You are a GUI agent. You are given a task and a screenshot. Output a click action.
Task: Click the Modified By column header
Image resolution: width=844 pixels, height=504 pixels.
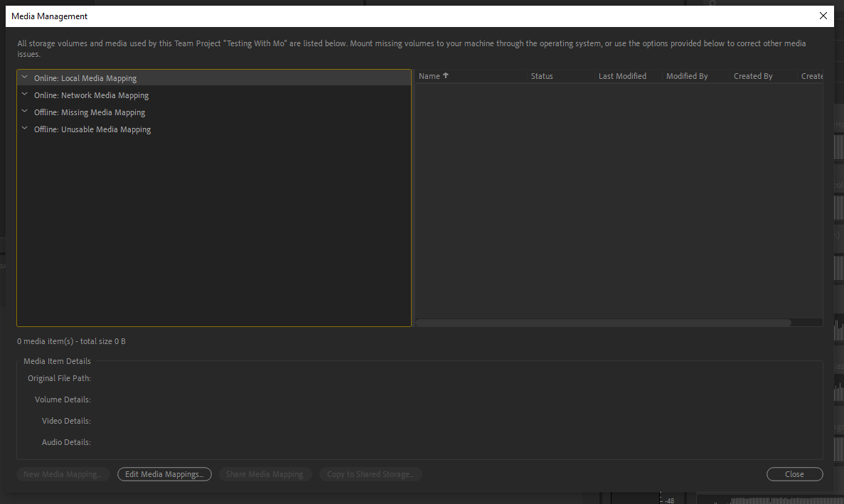point(687,75)
